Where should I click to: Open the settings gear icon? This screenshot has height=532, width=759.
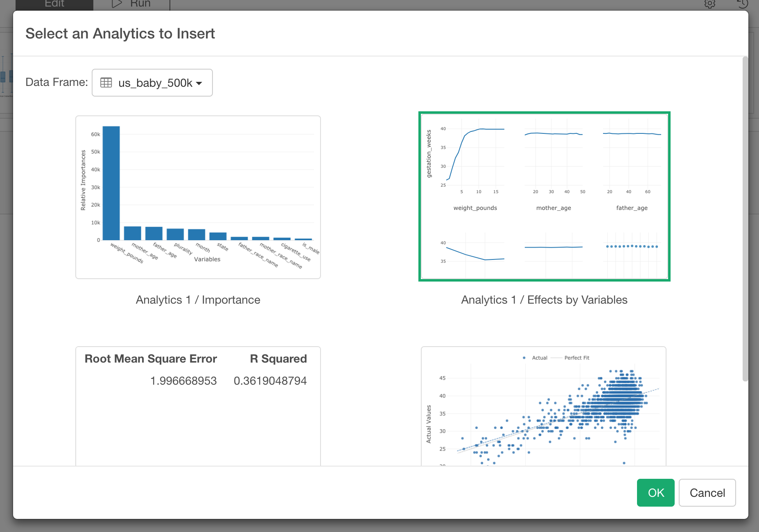710,4
